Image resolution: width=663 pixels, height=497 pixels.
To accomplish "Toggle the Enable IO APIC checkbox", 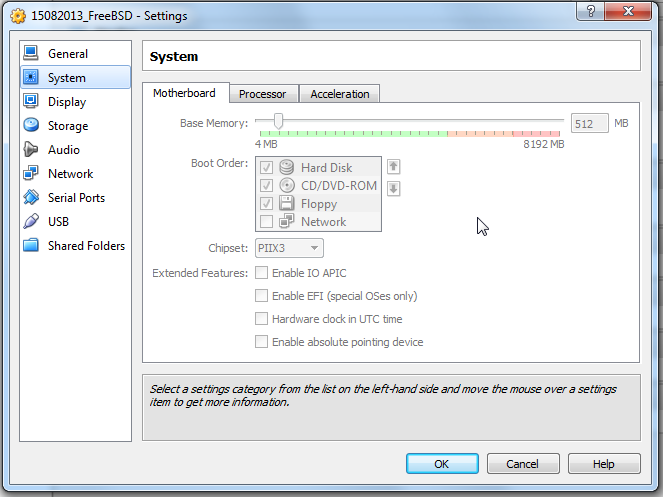I will coord(262,273).
